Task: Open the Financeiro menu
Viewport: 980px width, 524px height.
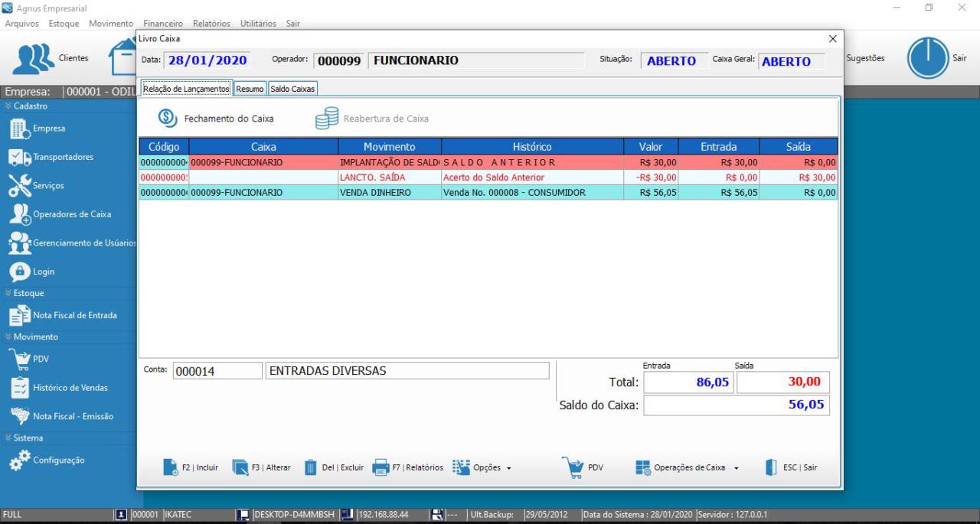Action: (x=162, y=24)
